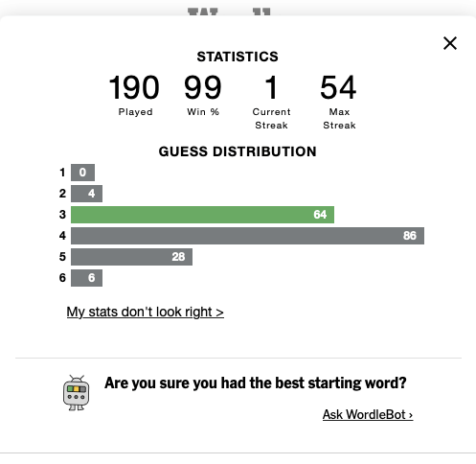Click the Max Streak value 54

coord(338,87)
